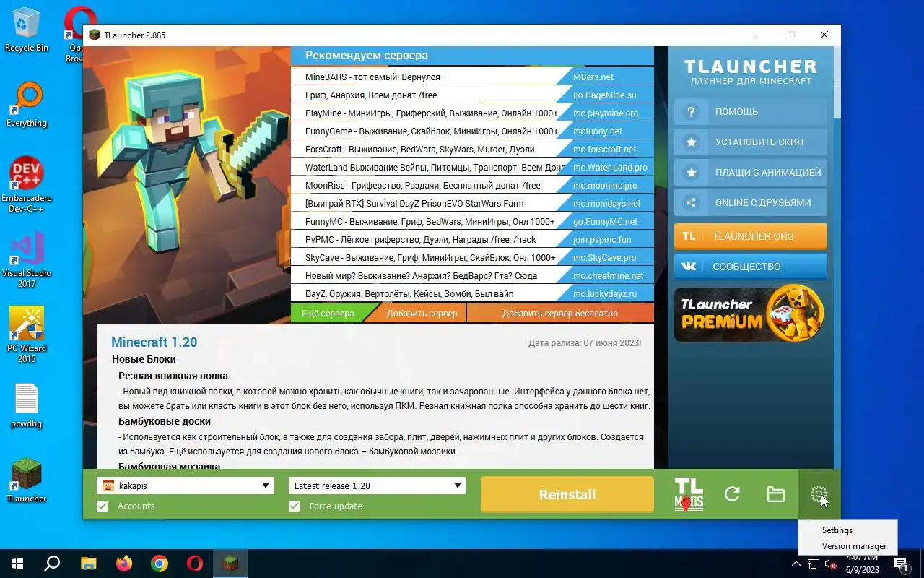Viewport: 924px width, 578px height.
Task: Open Recycle Bin on desktop
Action: coord(27,29)
